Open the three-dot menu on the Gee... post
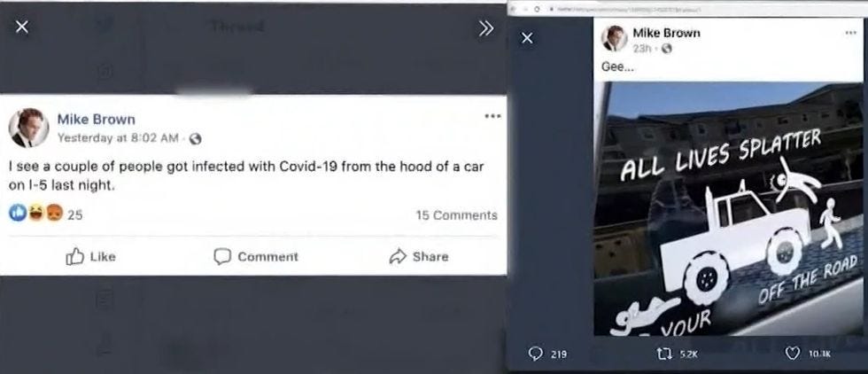The image size is (868, 374). pyautogui.click(x=851, y=34)
